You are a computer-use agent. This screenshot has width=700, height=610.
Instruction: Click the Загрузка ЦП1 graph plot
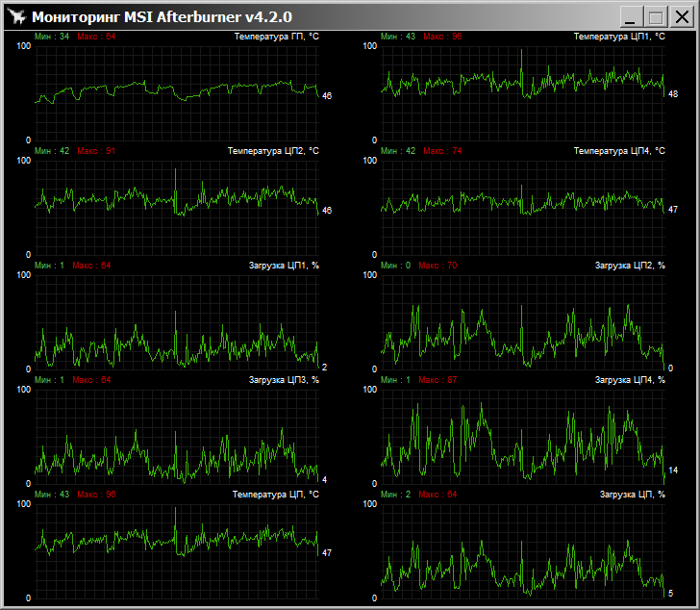coord(177,321)
